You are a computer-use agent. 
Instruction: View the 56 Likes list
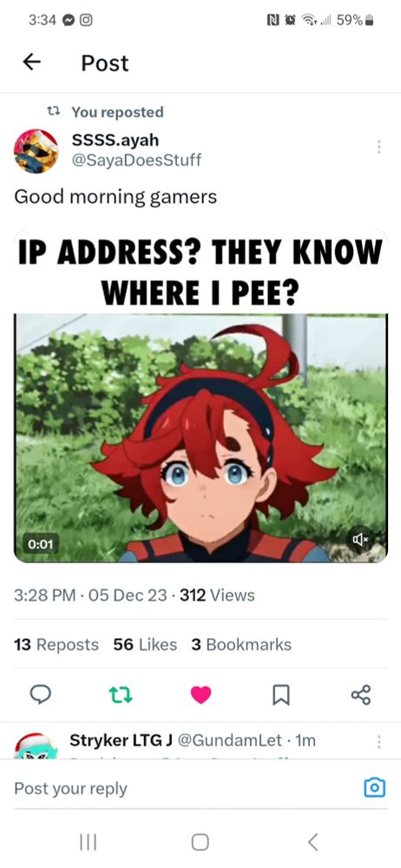145,644
